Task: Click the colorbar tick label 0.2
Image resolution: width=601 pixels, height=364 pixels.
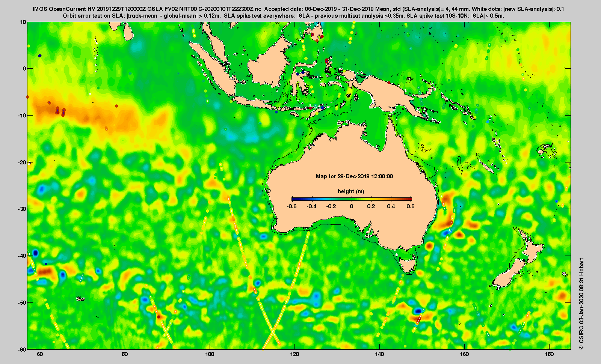Action: (x=371, y=206)
